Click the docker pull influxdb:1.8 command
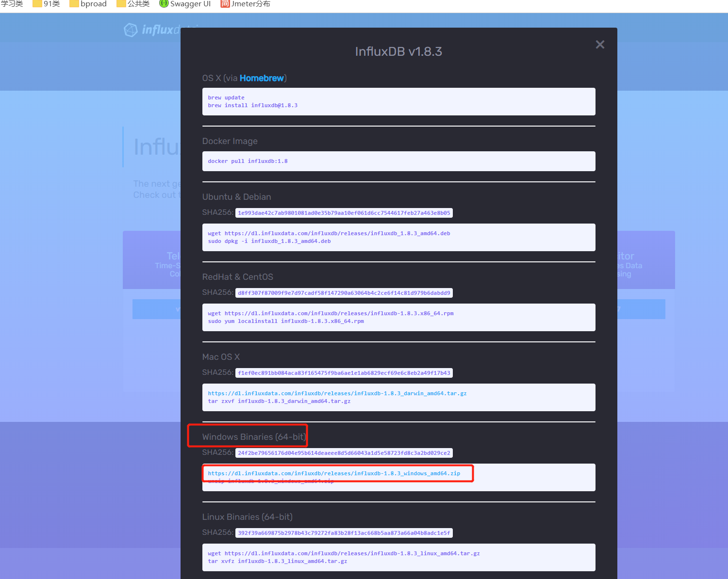Screen dimensions: 728x579 tap(248, 161)
